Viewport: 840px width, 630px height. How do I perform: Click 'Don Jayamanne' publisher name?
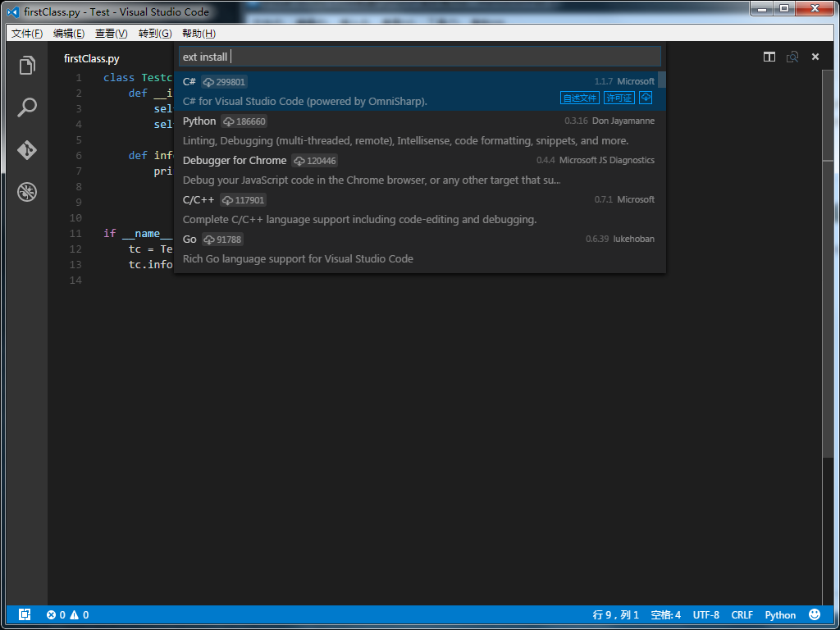pyautogui.click(x=623, y=121)
